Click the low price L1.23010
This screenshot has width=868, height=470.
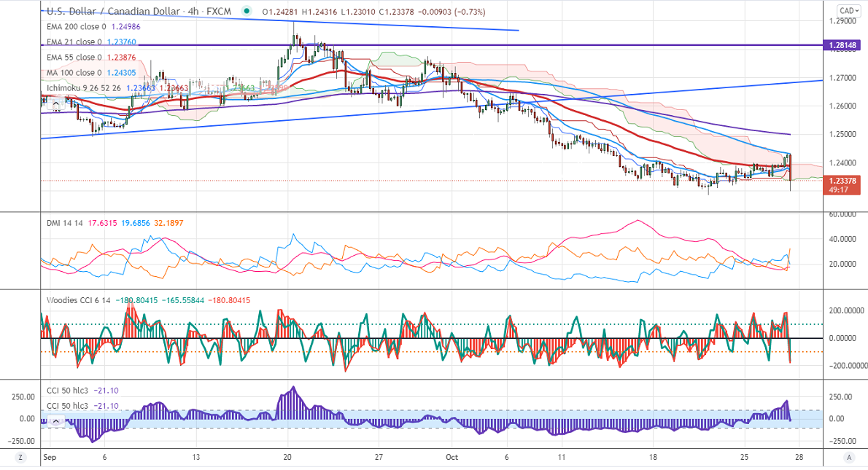357,12
